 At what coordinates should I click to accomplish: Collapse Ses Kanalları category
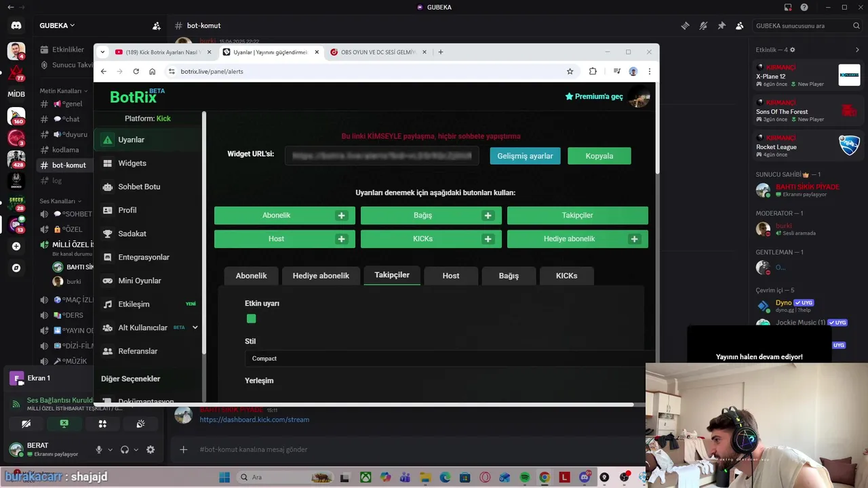pyautogui.click(x=60, y=201)
